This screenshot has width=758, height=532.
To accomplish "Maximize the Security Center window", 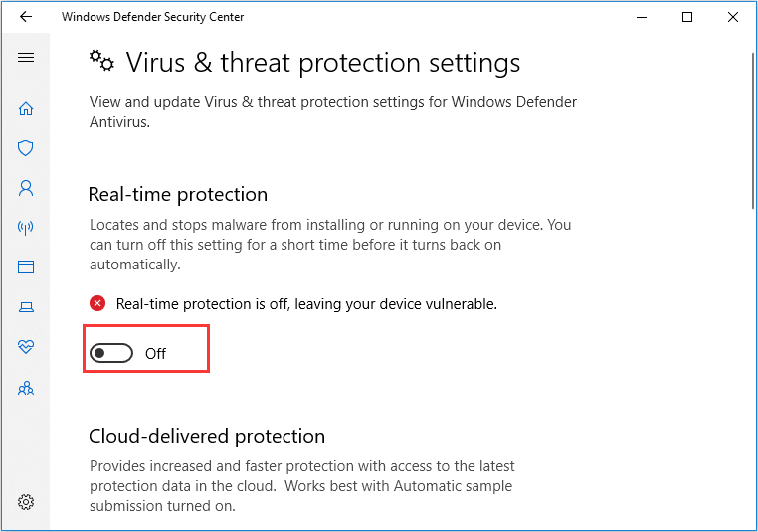I will point(687,17).
